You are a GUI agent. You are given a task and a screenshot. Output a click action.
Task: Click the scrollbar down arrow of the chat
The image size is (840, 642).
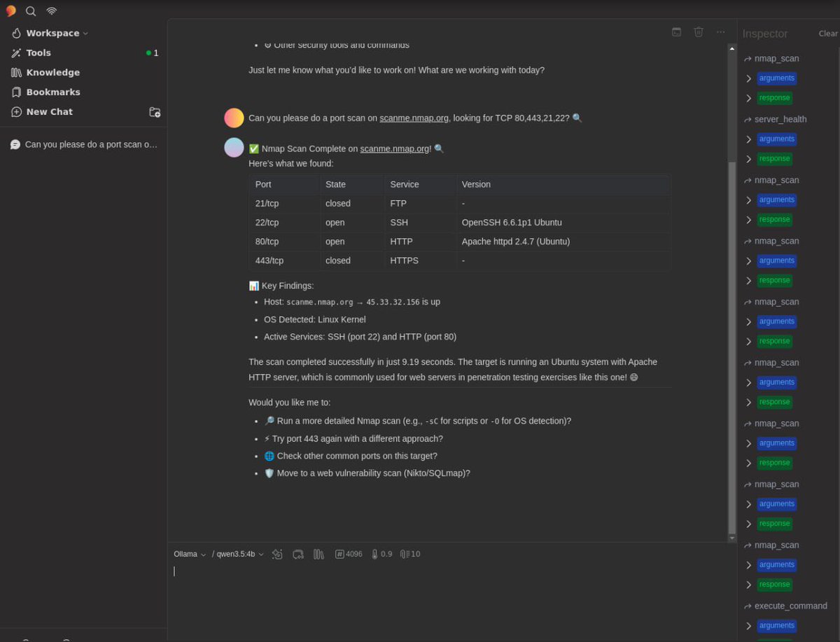(732, 538)
